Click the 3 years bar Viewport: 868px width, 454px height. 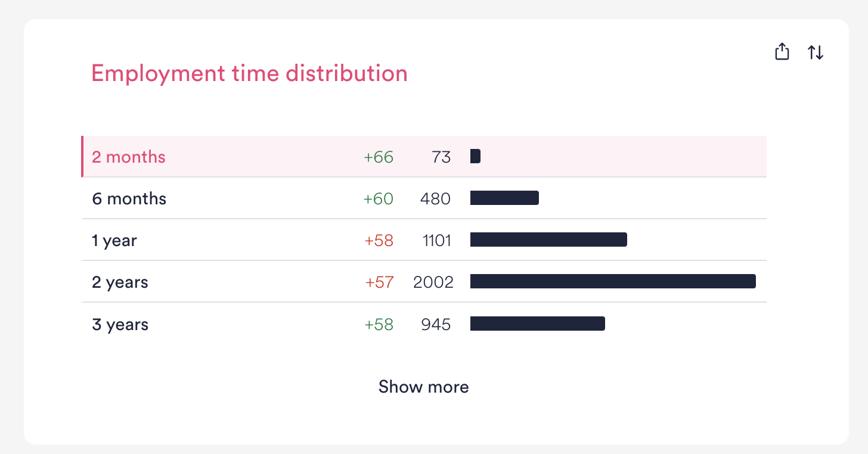[x=538, y=324]
